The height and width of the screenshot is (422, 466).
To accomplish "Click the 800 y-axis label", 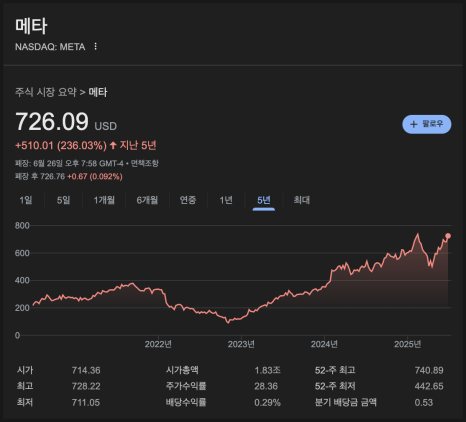I will tap(22, 226).
